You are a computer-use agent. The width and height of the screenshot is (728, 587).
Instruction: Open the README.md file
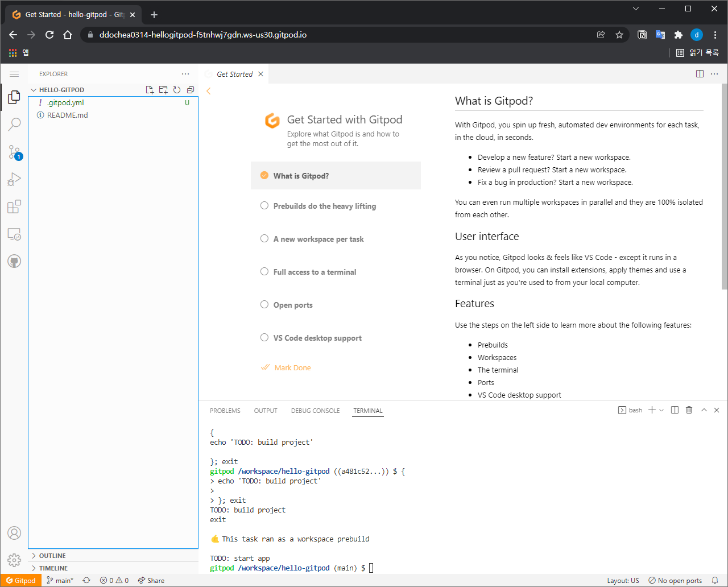pos(113,115)
